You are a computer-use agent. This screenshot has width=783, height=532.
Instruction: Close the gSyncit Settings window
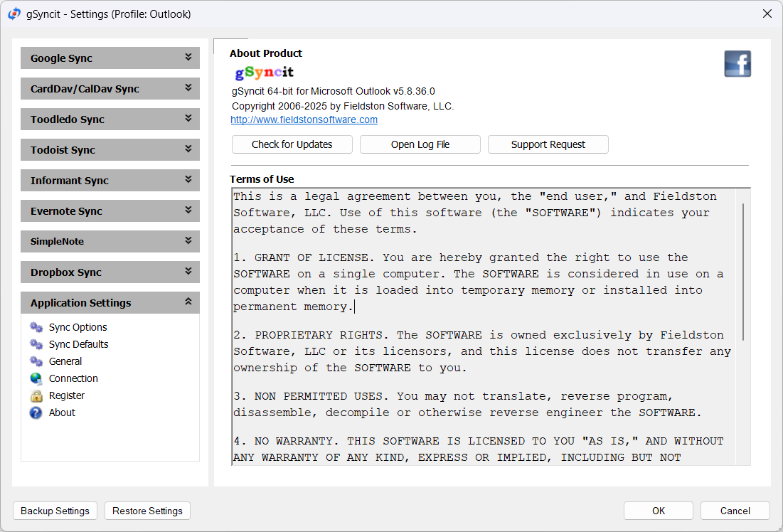coord(767,14)
